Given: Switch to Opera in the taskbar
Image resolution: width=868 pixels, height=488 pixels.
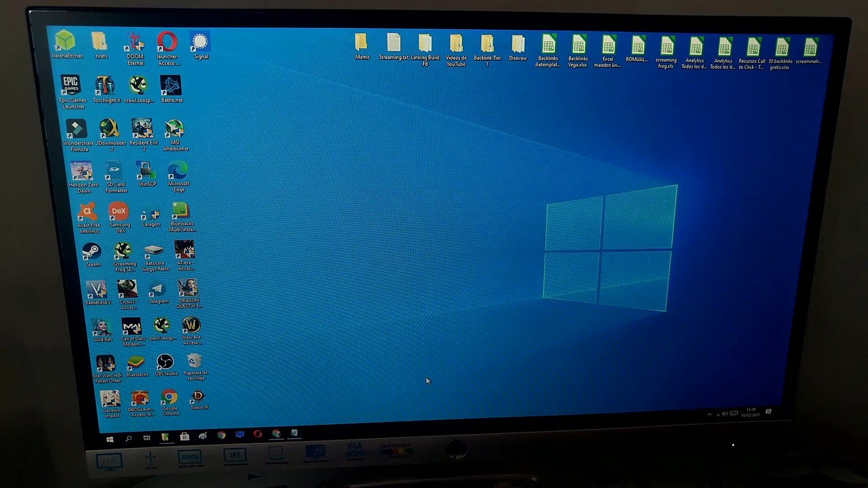Looking at the screenshot, I should [x=258, y=434].
